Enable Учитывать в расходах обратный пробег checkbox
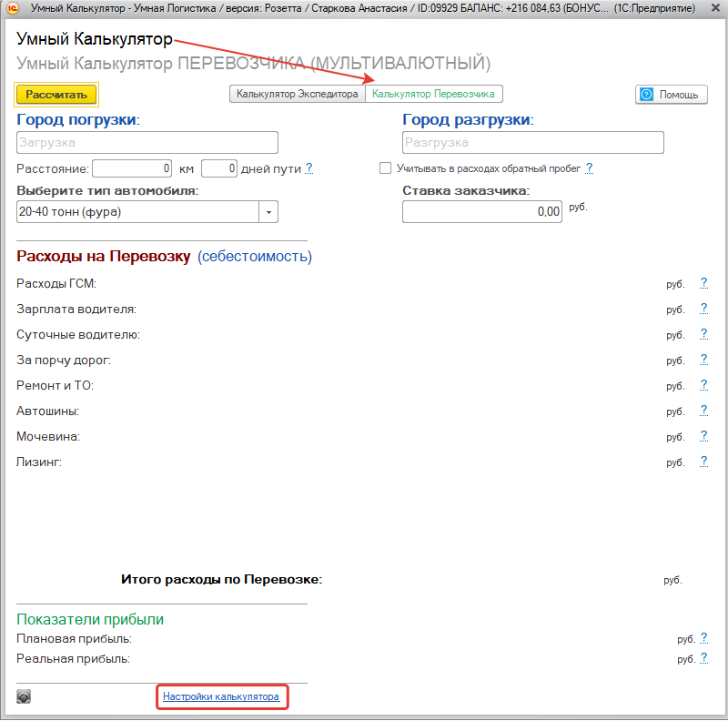 click(x=385, y=168)
